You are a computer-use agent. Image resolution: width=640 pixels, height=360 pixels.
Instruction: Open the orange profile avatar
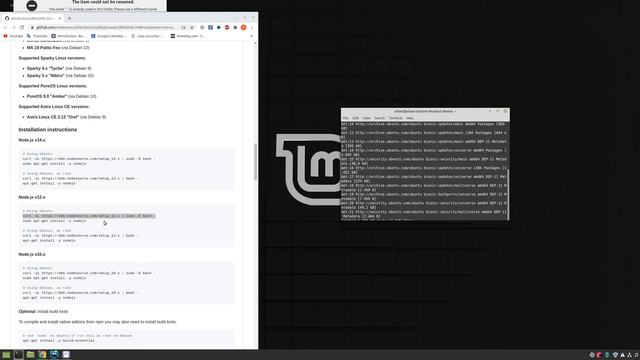[243, 27]
